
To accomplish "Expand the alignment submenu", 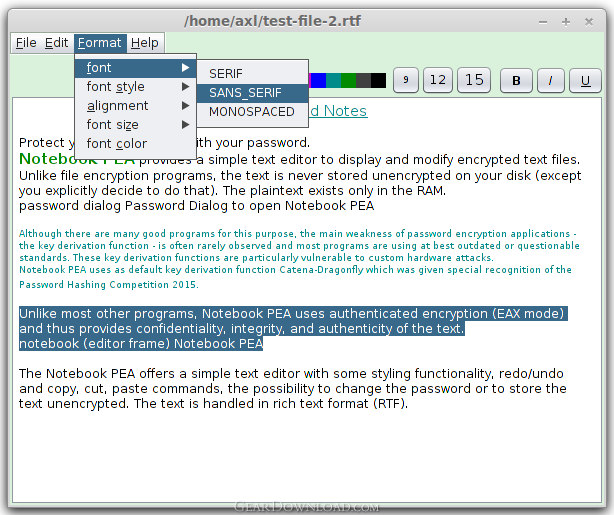I will tap(135, 106).
